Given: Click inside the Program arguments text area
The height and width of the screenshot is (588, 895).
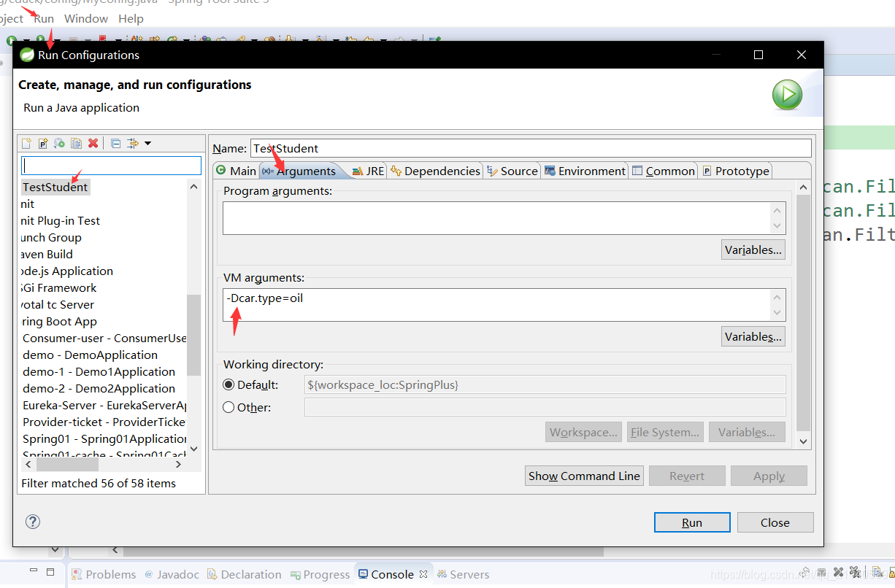Looking at the screenshot, I should pos(496,218).
